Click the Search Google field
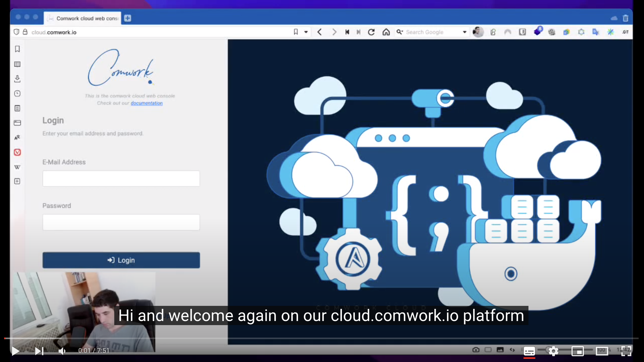The width and height of the screenshot is (644, 362). pos(432,32)
